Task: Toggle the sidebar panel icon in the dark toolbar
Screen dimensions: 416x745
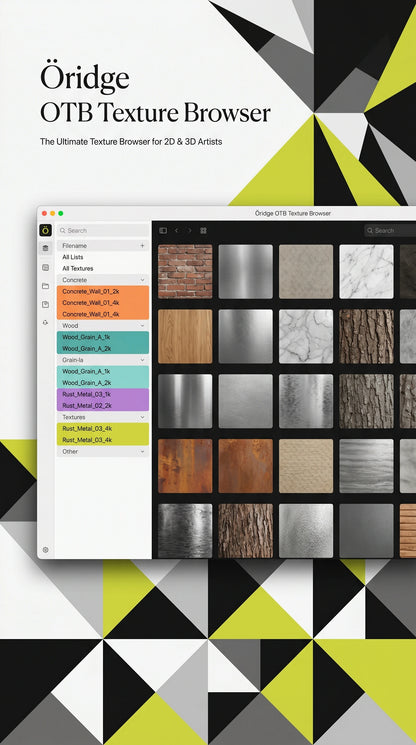Action: click(163, 230)
